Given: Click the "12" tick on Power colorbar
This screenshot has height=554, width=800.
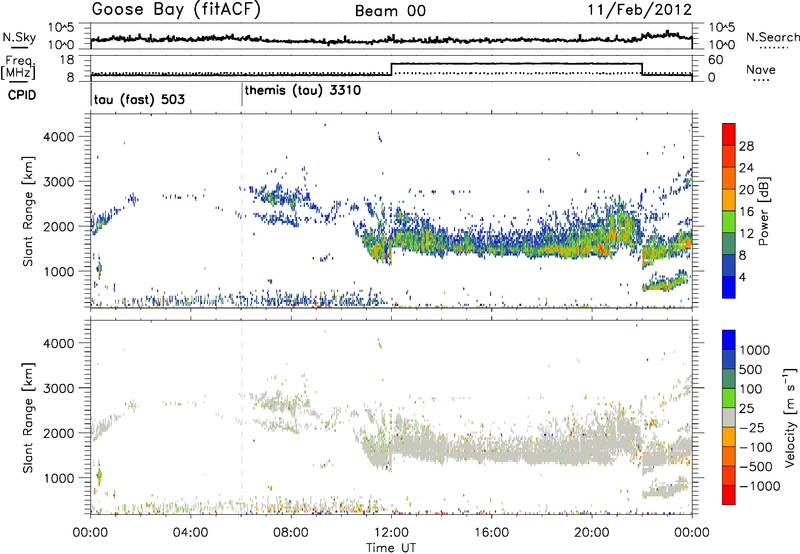Looking at the screenshot, I should pos(746,234).
